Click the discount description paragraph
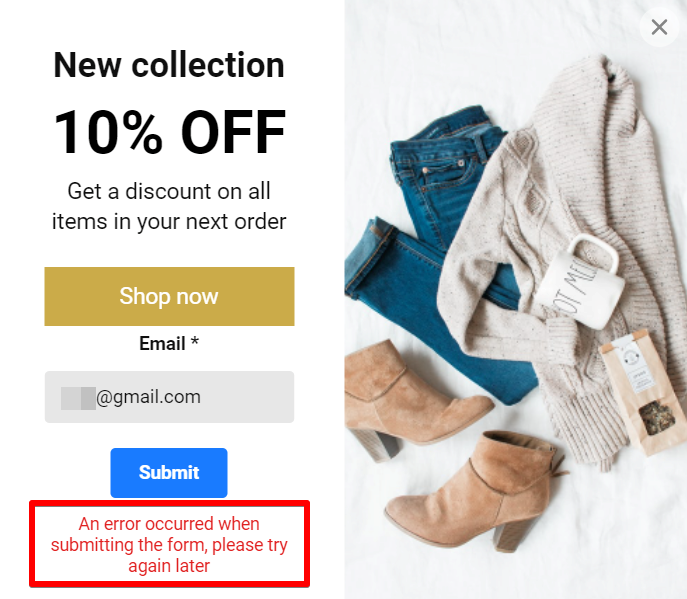This screenshot has width=687, height=599. tap(169, 206)
